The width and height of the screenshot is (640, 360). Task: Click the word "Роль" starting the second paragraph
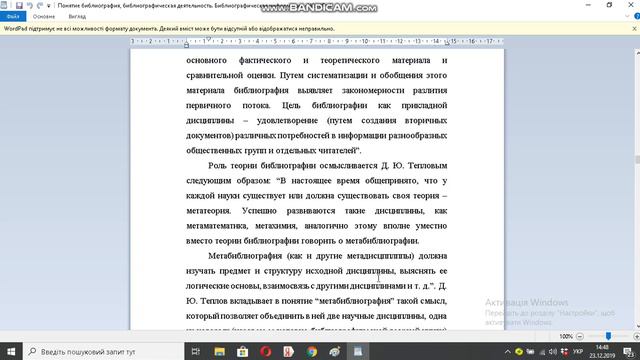[217, 165]
